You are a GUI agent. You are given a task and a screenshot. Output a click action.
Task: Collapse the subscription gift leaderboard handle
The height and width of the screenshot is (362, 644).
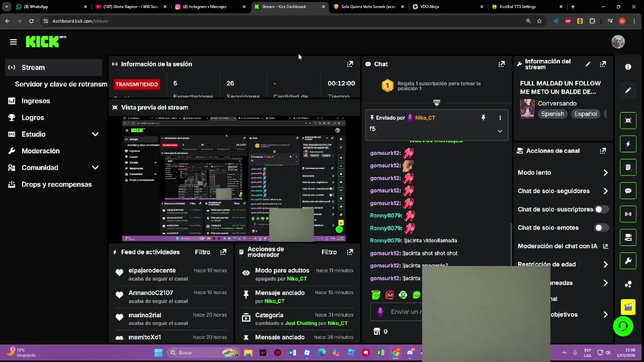tap(436, 103)
